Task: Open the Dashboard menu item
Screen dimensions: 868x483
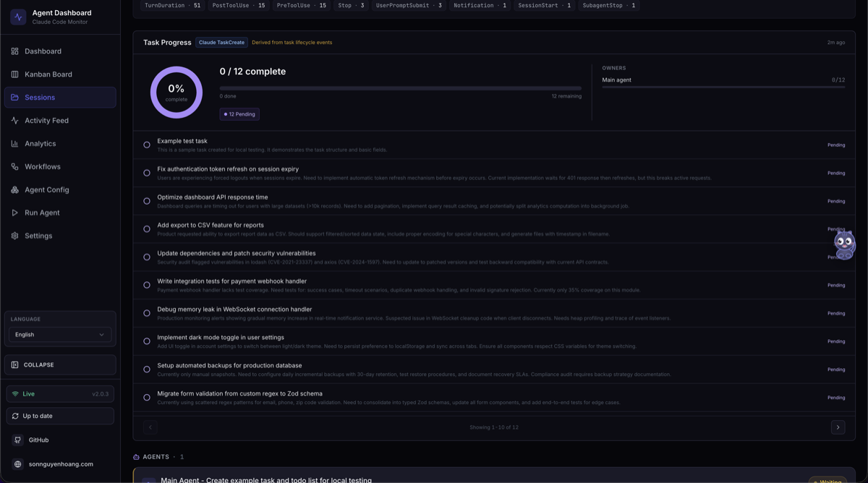Action: (x=60, y=51)
